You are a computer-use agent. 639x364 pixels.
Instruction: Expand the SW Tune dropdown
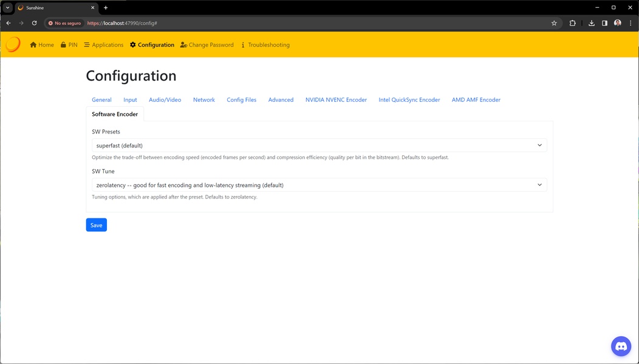319,185
